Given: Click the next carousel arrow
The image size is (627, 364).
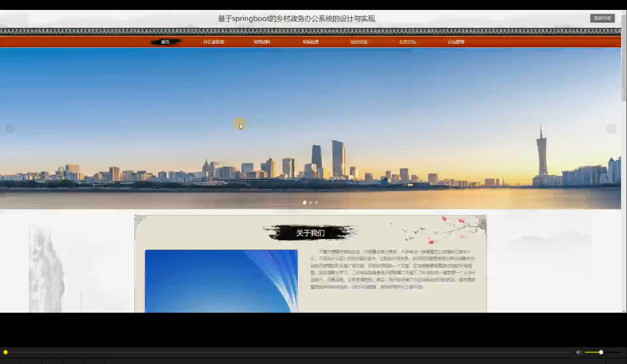Looking at the screenshot, I should point(611,128).
